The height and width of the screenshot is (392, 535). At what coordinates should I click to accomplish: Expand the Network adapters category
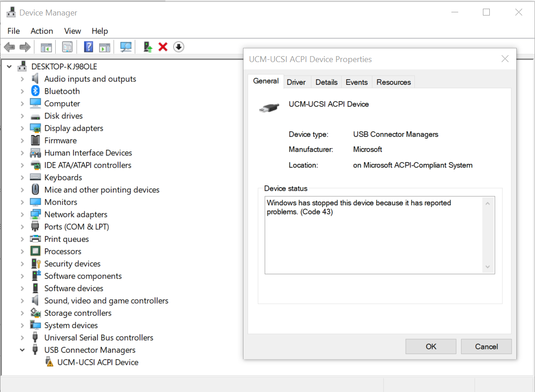22,214
